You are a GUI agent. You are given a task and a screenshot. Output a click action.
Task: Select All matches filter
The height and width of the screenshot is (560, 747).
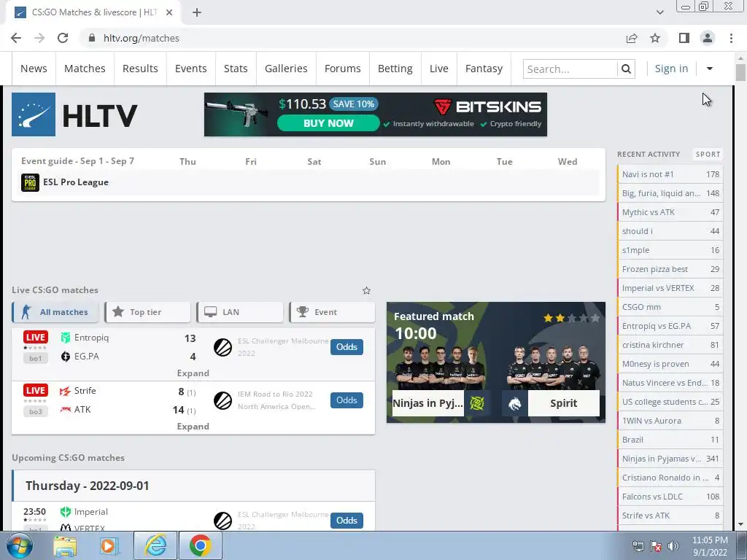(x=55, y=312)
